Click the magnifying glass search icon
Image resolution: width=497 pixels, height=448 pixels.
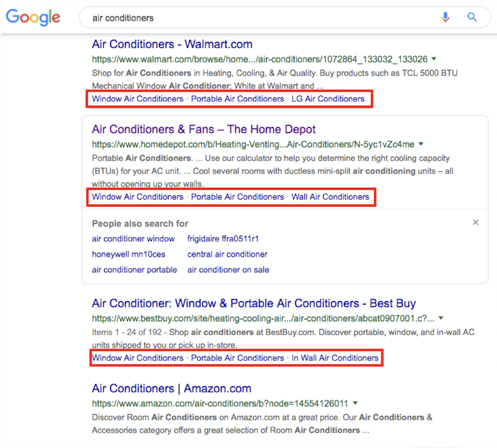click(x=472, y=17)
